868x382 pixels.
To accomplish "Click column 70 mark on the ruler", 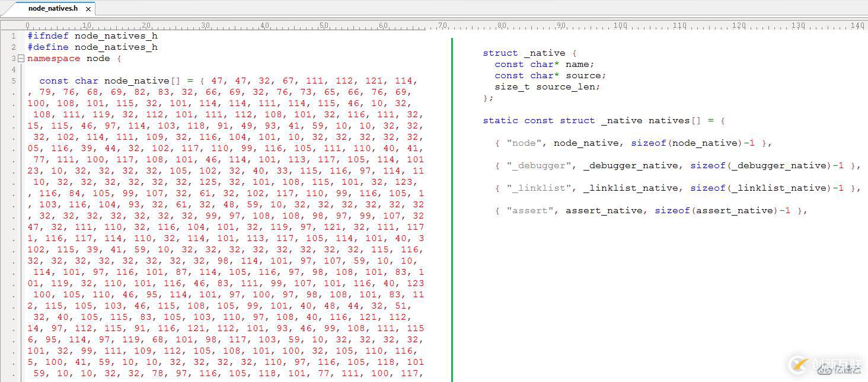I will tap(442, 25).
